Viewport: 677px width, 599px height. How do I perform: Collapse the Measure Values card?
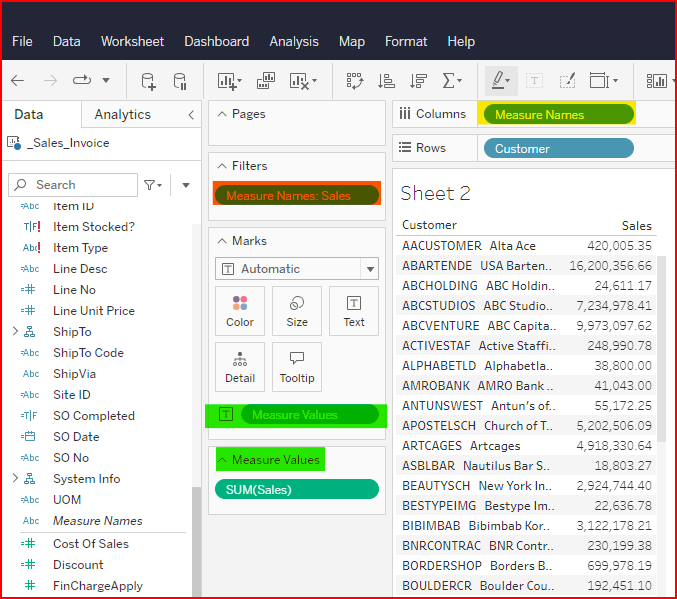click(x=222, y=460)
